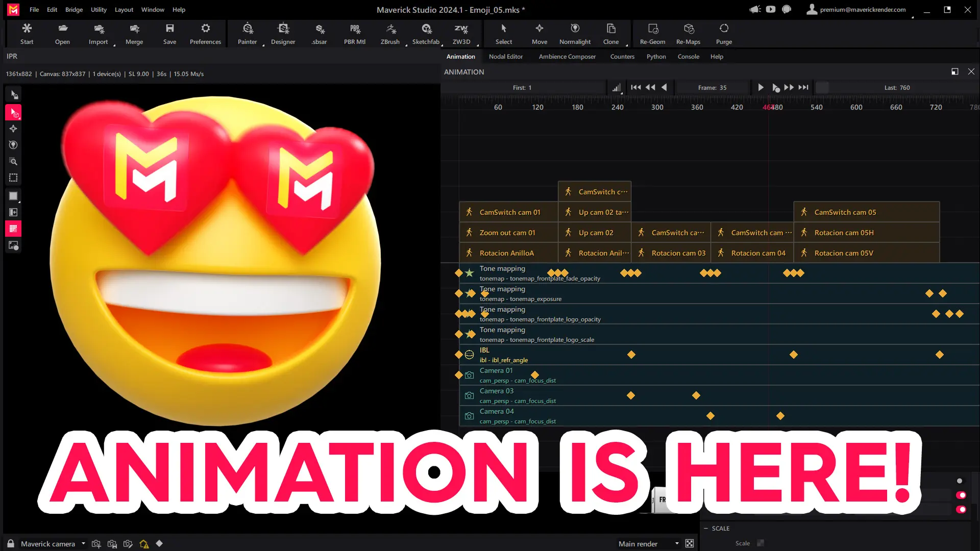The image size is (980, 551).
Task: Activate the Normalight tool
Action: click(x=575, y=33)
